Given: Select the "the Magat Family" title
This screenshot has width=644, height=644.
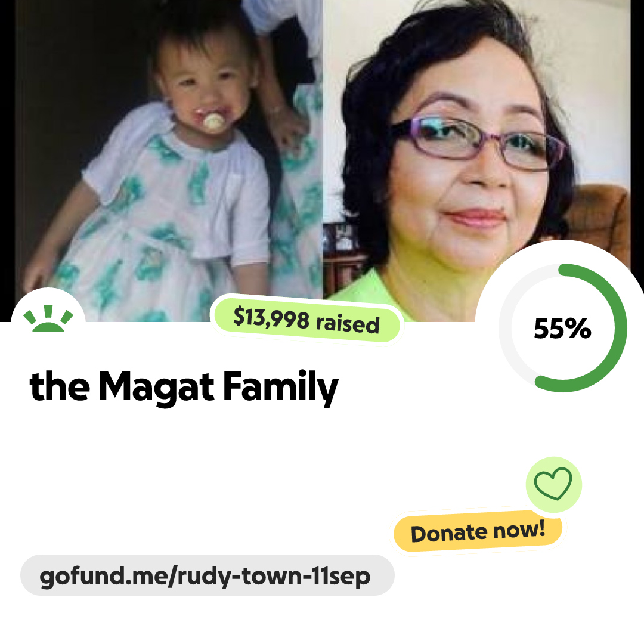Looking at the screenshot, I should point(184,387).
